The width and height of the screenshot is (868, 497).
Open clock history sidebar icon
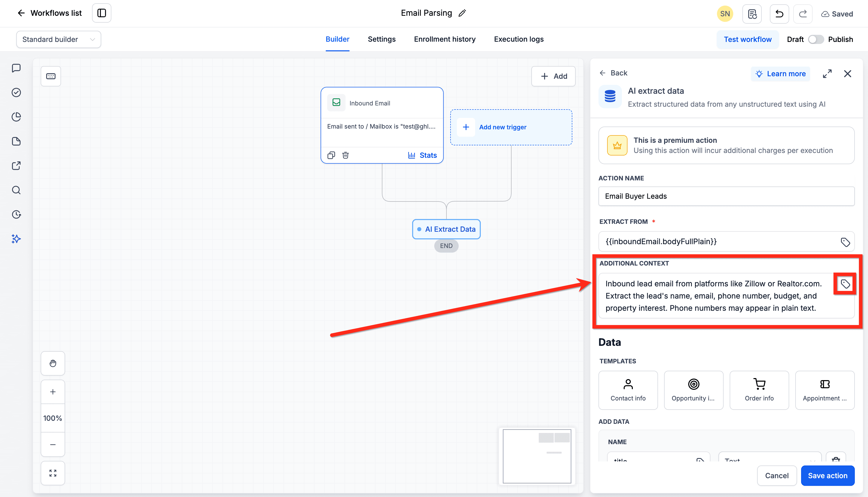16,214
